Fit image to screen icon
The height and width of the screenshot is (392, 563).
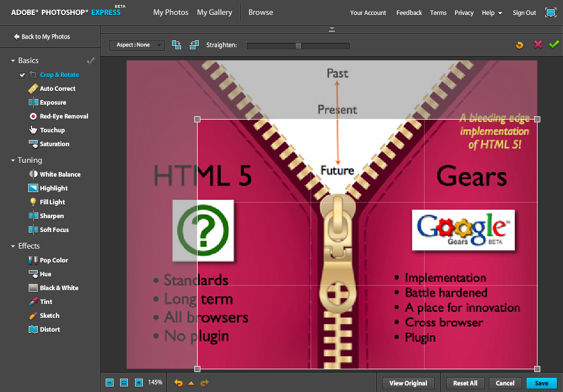[x=124, y=383]
